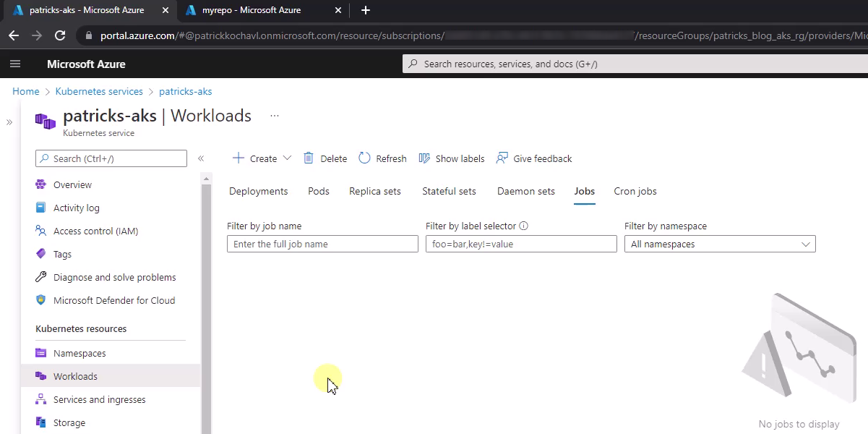Click the Access control (IAM) icon
The image size is (868, 434).
pyautogui.click(x=40, y=231)
